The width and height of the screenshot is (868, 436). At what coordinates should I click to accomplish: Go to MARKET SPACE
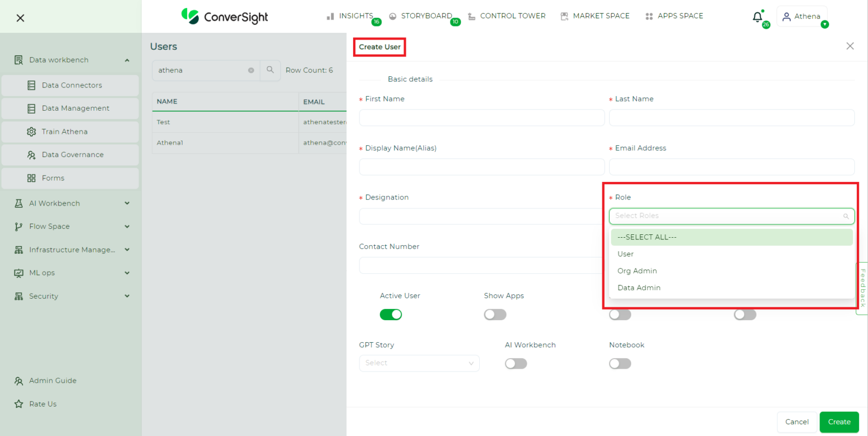601,16
